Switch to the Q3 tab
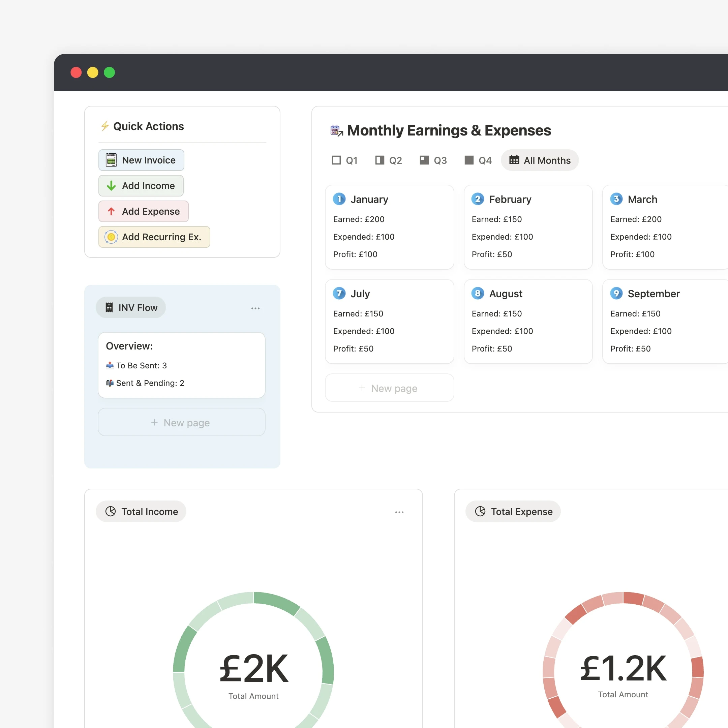This screenshot has width=728, height=728. click(433, 160)
